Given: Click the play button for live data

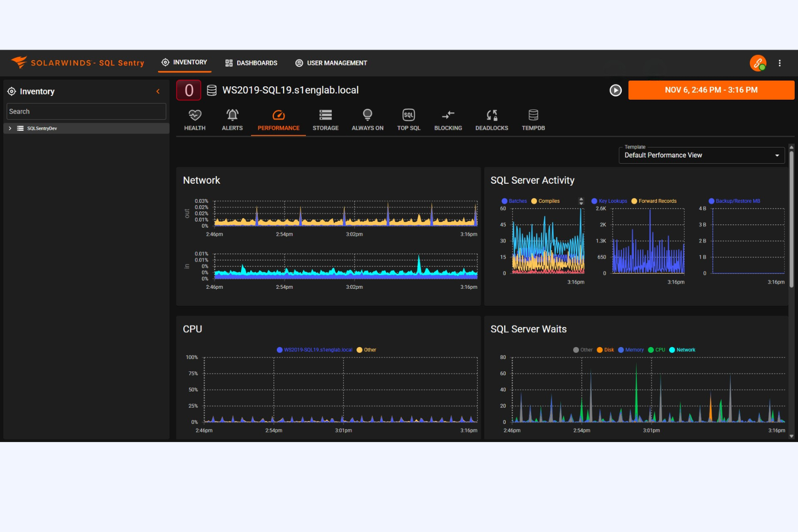Looking at the screenshot, I should [x=616, y=90].
